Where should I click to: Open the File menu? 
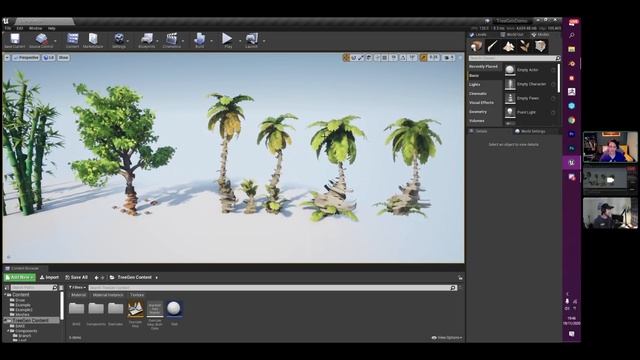(x=8, y=29)
